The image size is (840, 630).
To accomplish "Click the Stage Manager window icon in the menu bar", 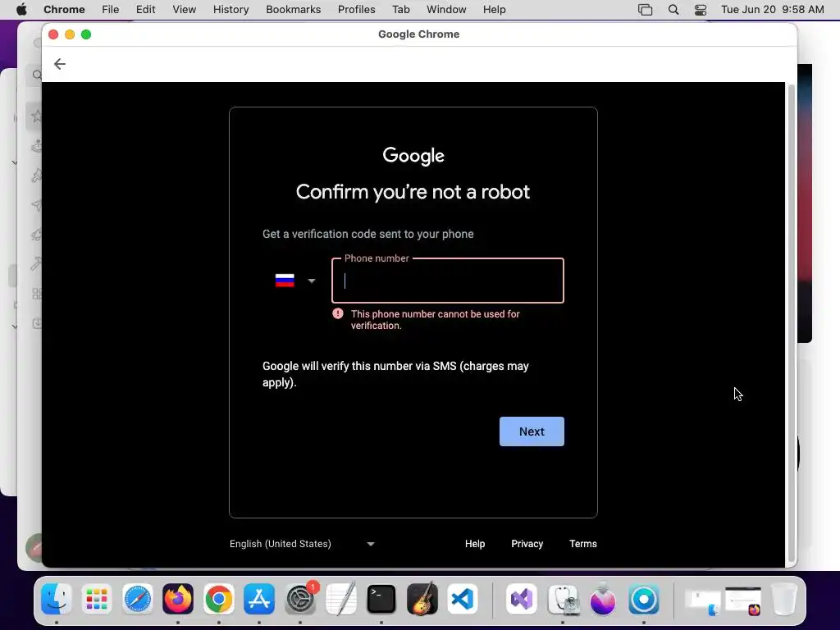I will coord(645,10).
